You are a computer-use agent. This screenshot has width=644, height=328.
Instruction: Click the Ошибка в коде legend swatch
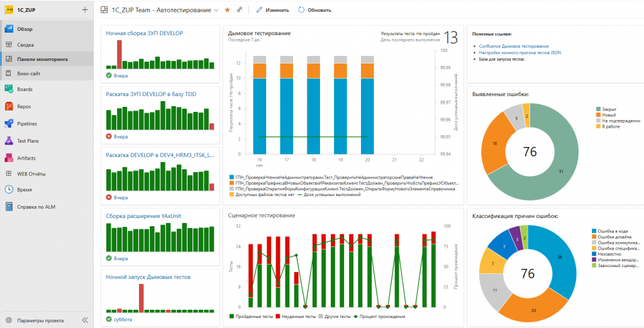pos(595,231)
